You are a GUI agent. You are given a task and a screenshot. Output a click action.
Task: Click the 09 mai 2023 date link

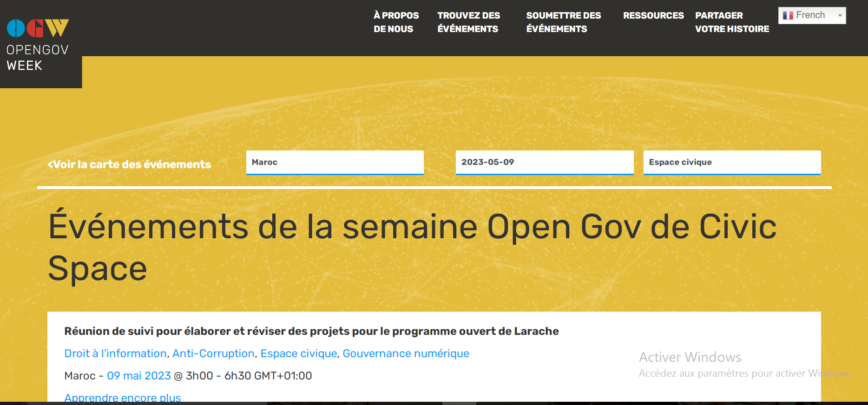139,376
